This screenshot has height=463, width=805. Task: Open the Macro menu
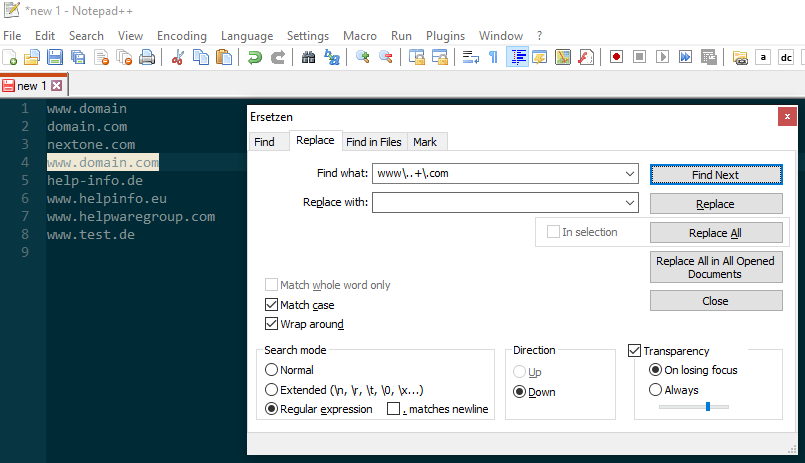point(359,36)
